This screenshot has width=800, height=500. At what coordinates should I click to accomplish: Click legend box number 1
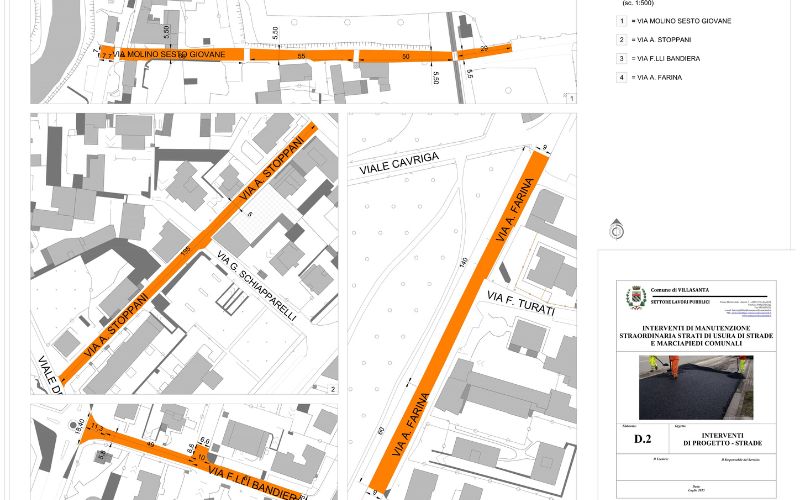pyautogui.click(x=622, y=21)
